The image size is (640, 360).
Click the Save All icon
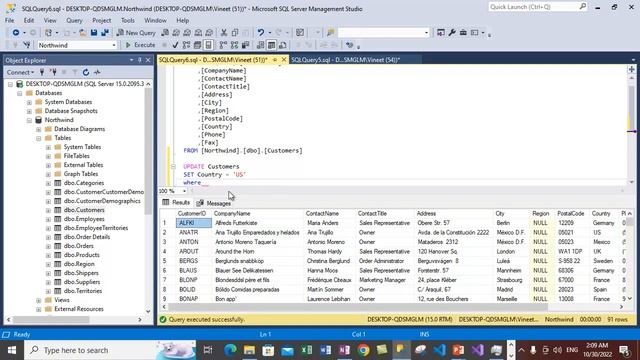[105, 33]
